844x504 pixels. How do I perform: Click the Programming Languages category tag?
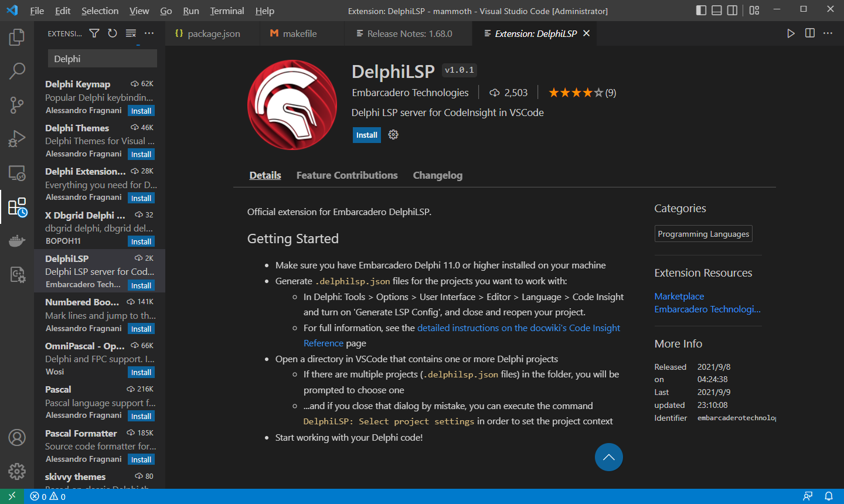pos(703,234)
